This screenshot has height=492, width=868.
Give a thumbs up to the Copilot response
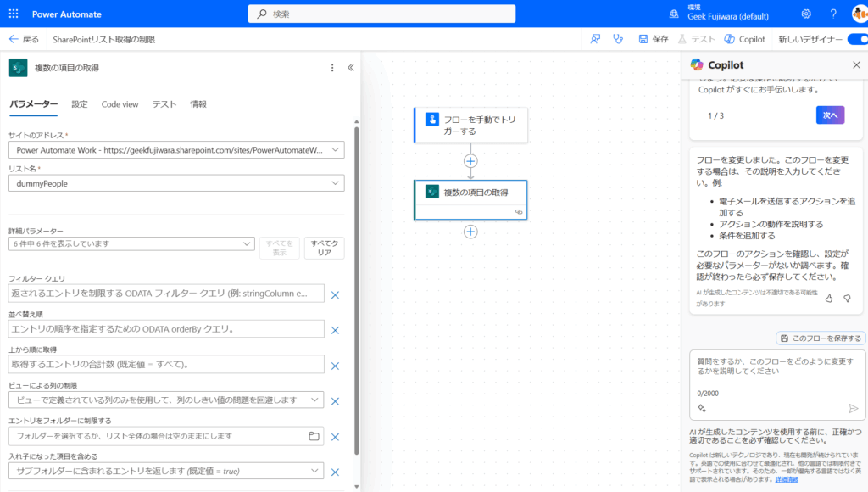pyautogui.click(x=829, y=298)
